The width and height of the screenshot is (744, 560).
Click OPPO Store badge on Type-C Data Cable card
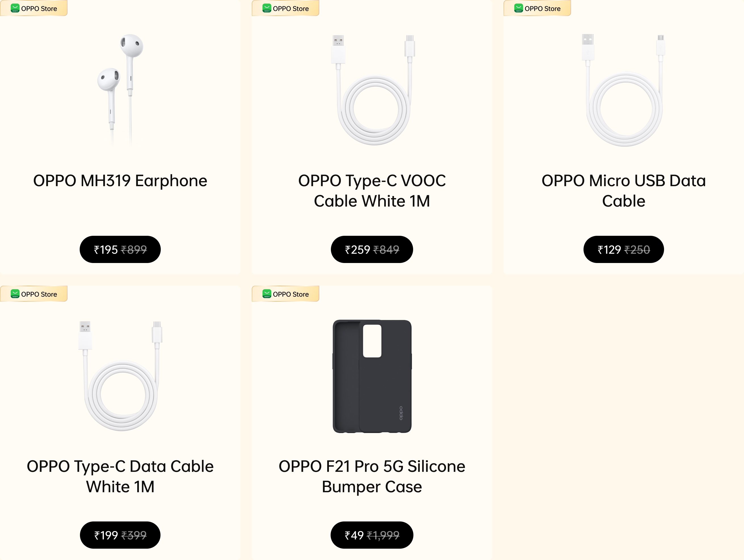coord(34,294)
